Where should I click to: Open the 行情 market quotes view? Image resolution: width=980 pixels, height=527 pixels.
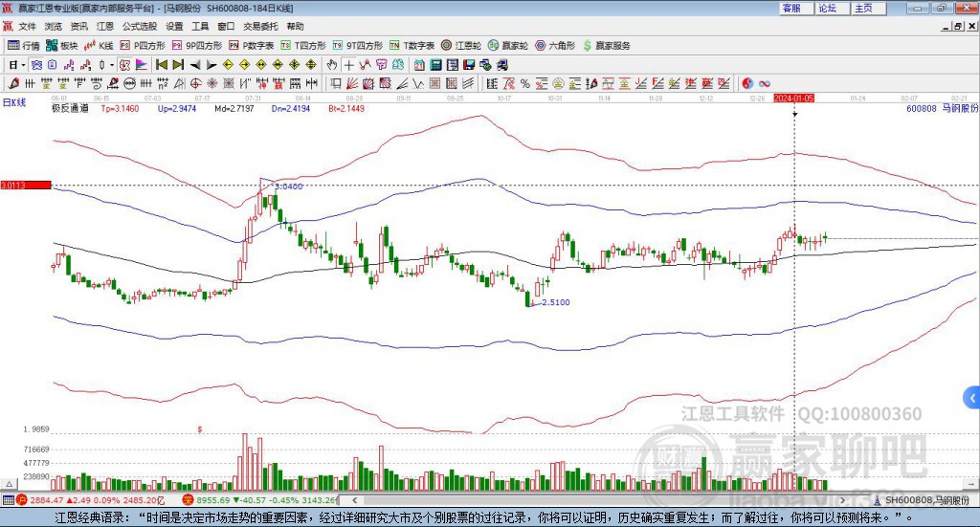tap(23, 46)
